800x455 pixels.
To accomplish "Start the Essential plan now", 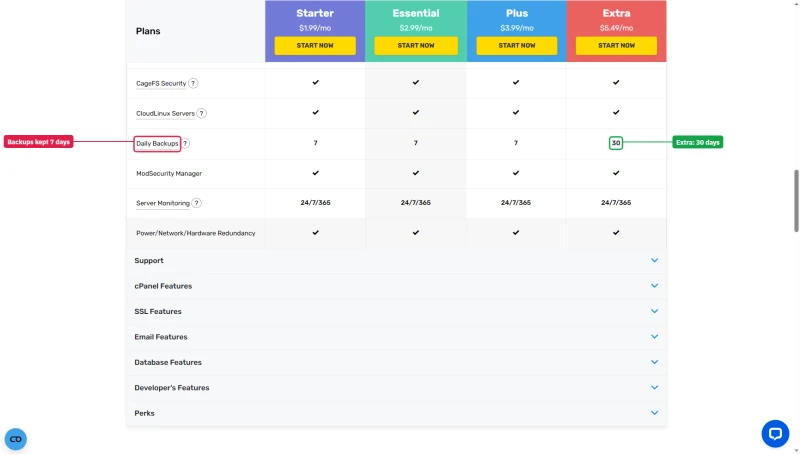I will pyautogui.click(x=416, y=45).
